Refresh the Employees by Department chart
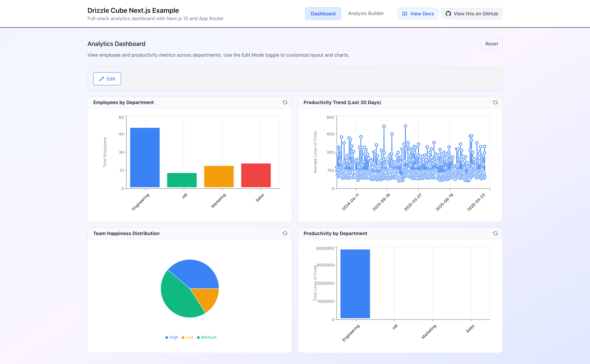 285,102
